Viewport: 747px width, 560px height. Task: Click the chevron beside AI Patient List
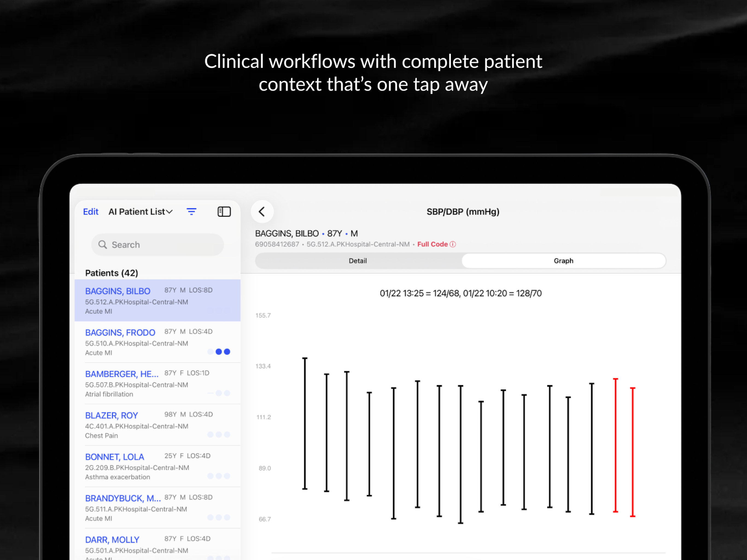170,212
